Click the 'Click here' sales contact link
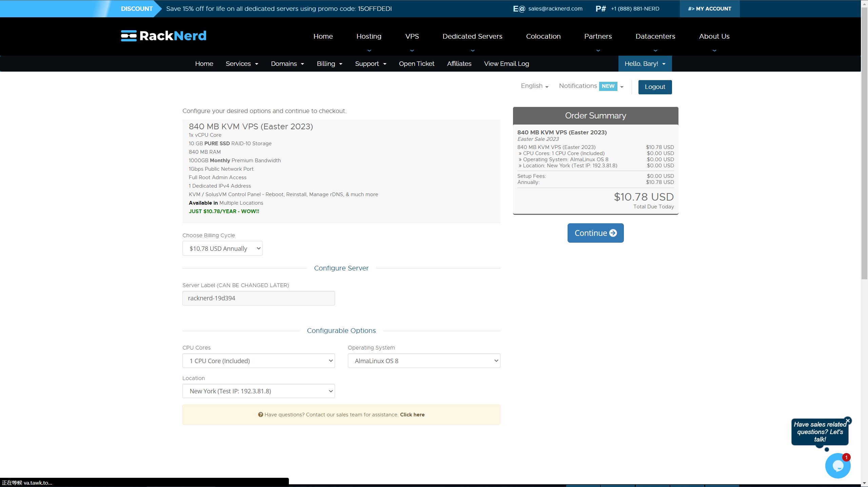Screen dimensions: 868x487 click(412, 414)
